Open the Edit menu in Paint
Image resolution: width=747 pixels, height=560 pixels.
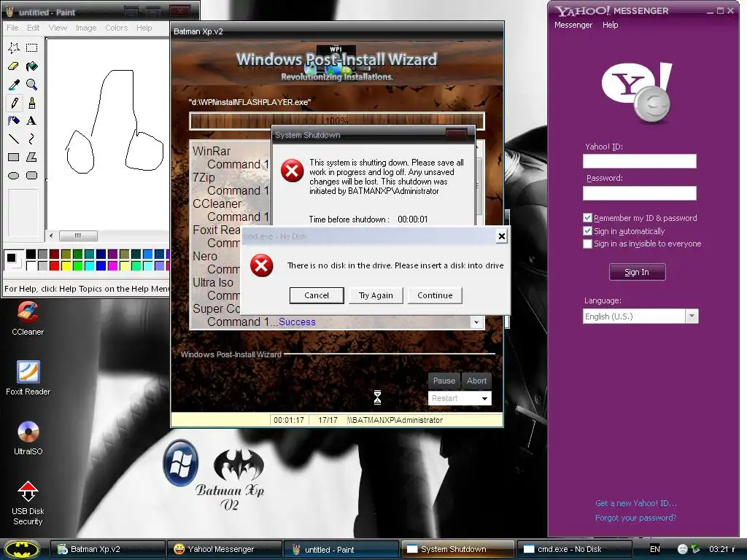pos(33,28)
